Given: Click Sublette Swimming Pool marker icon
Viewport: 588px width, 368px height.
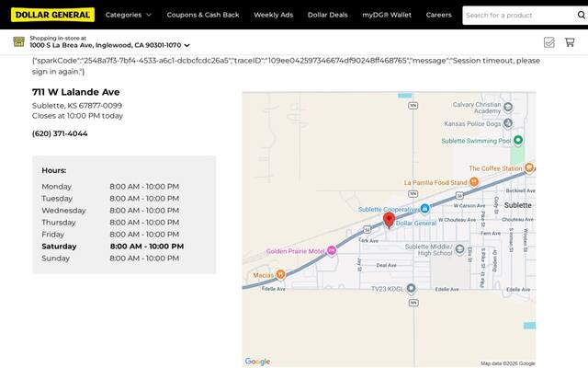Looking at the screenshot, I should click(518, 140).
